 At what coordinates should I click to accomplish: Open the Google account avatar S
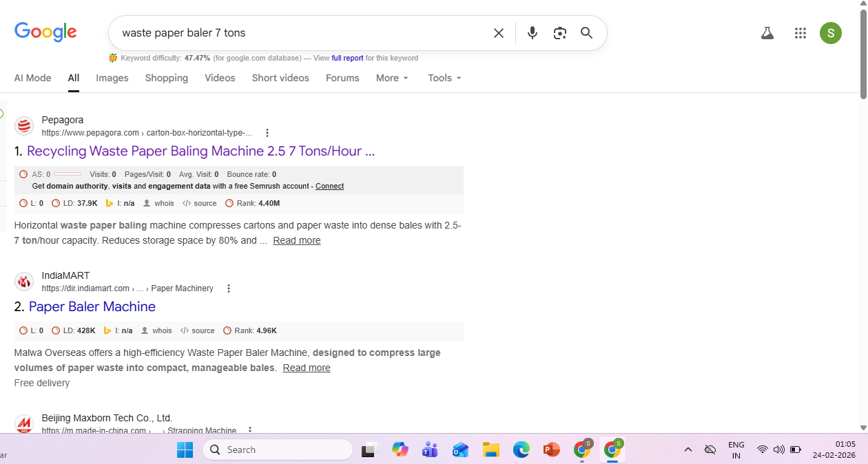pyautogui.click(x=831, y=32)
